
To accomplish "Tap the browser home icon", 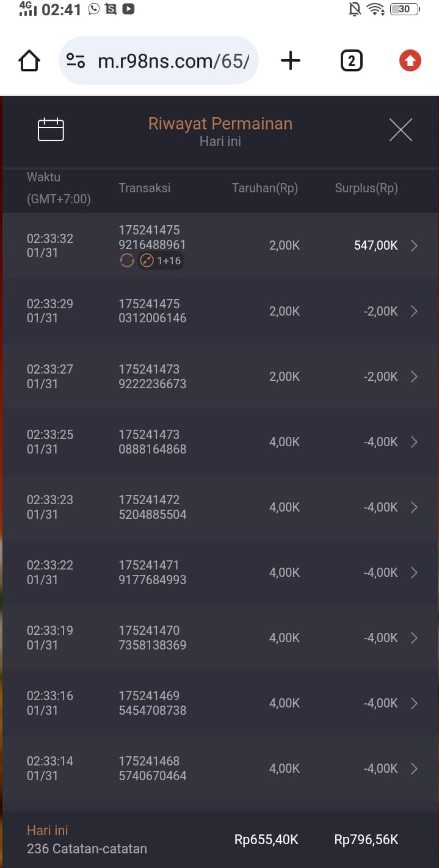I will [29, 61].
